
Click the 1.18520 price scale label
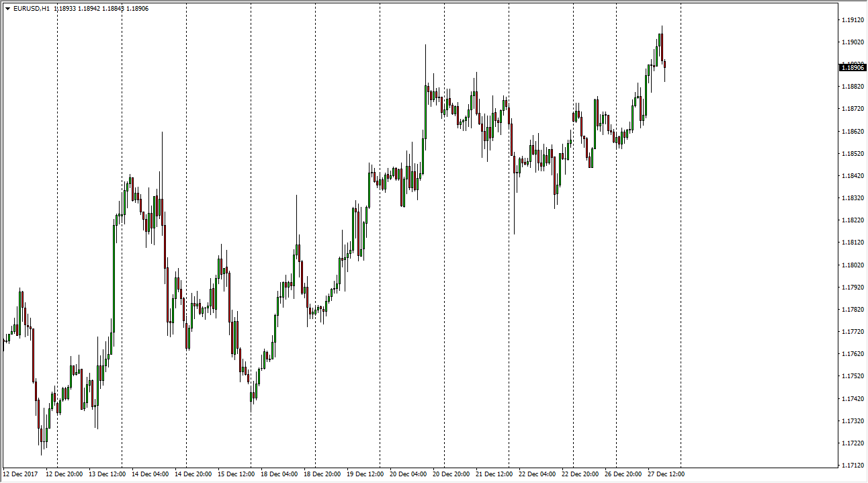coord(853,154)
